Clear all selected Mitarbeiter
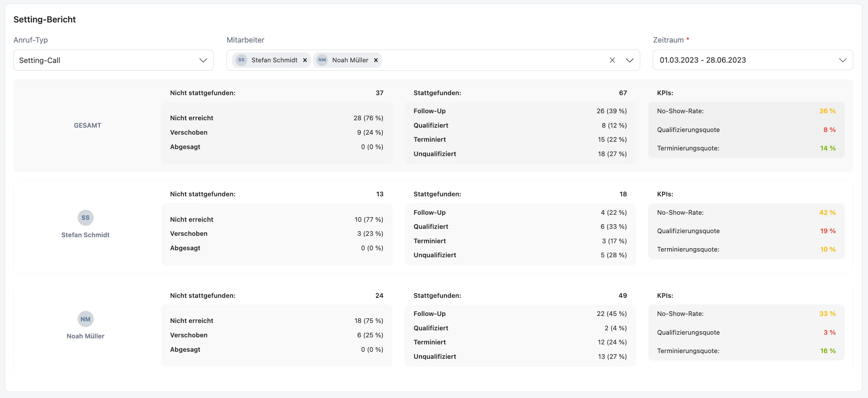The height and width of the screenshot is (398, 868). point(612,60)
